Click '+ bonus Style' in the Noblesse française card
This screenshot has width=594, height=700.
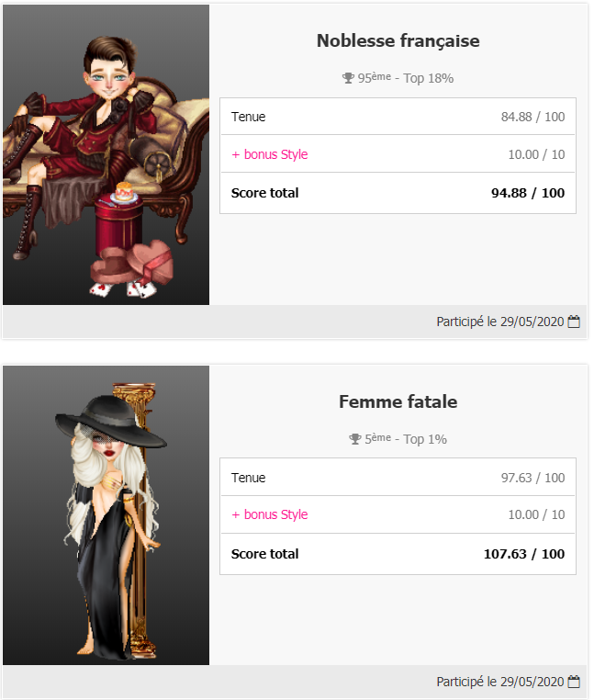[269, 154]
